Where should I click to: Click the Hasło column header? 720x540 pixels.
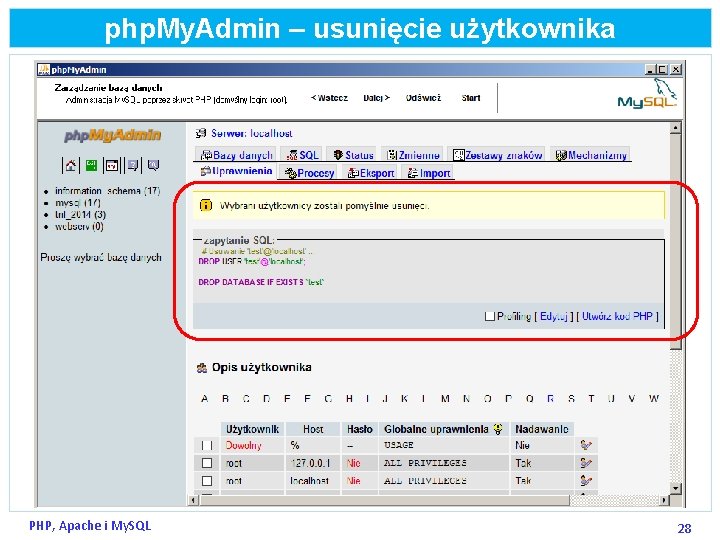(x=360, y=429)
